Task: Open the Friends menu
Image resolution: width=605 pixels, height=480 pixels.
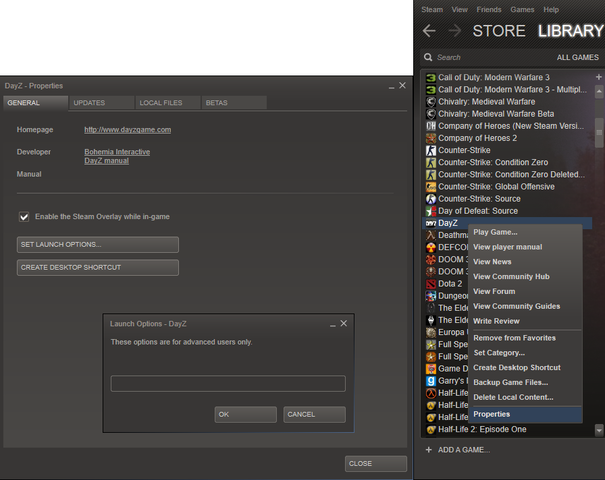Action: pyautogui.click(x=489, y=10)
